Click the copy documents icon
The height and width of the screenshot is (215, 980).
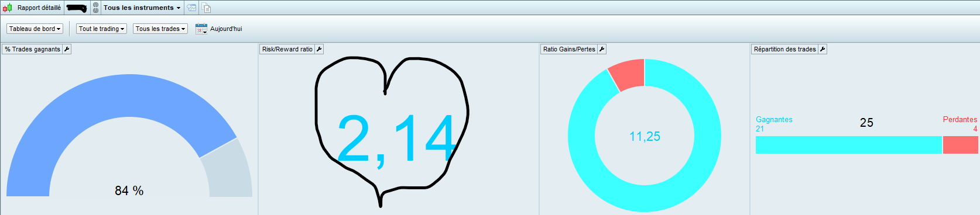point(207,8)
